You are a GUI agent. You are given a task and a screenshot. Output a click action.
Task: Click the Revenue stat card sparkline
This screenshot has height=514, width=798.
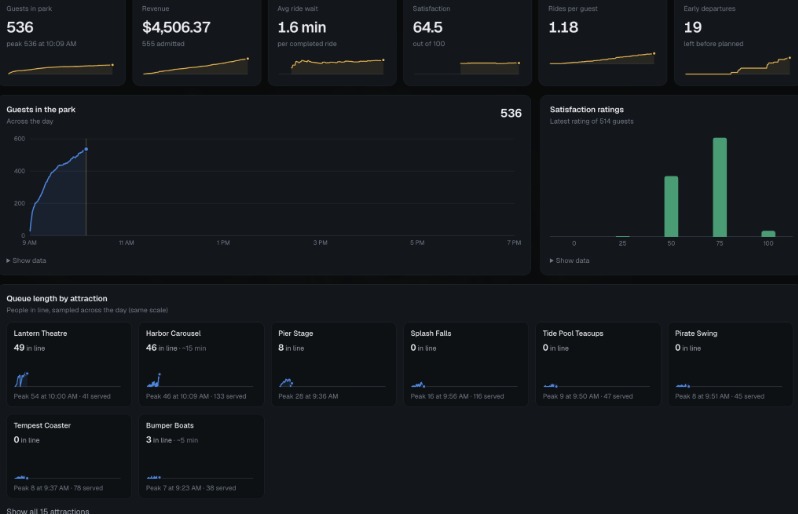coord(196,67)
